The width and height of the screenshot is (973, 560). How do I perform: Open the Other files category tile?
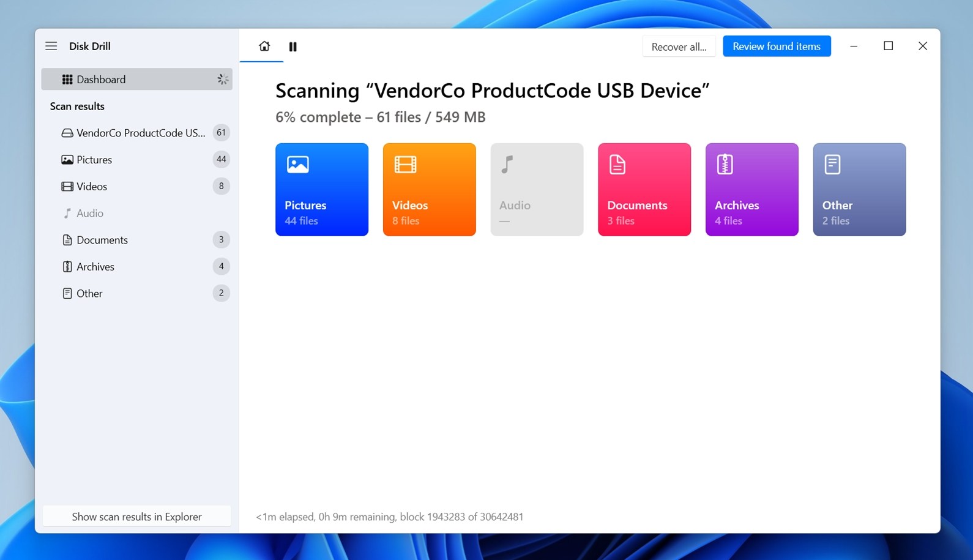pyautogui.click(x=859, y=190)
